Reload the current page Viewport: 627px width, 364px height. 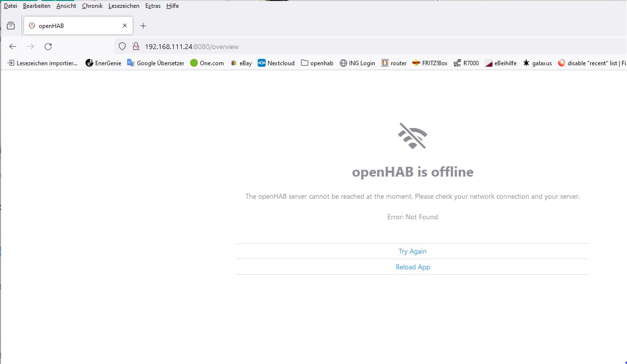48,47
